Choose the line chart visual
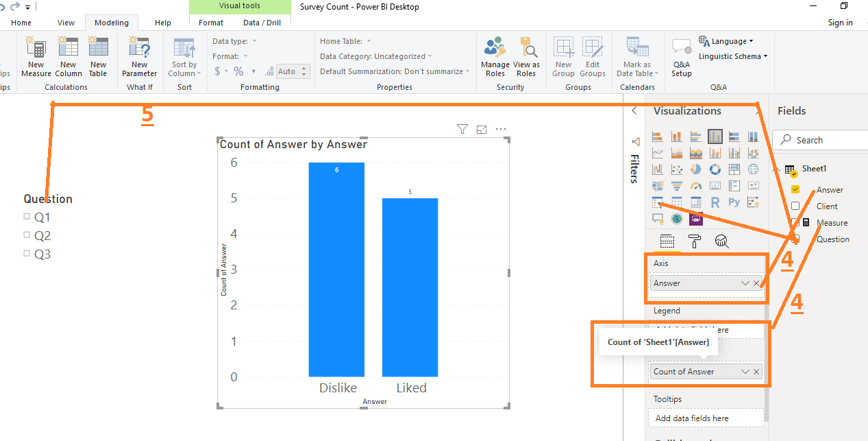This screenshot has height=441, width=868. (658, 152)
